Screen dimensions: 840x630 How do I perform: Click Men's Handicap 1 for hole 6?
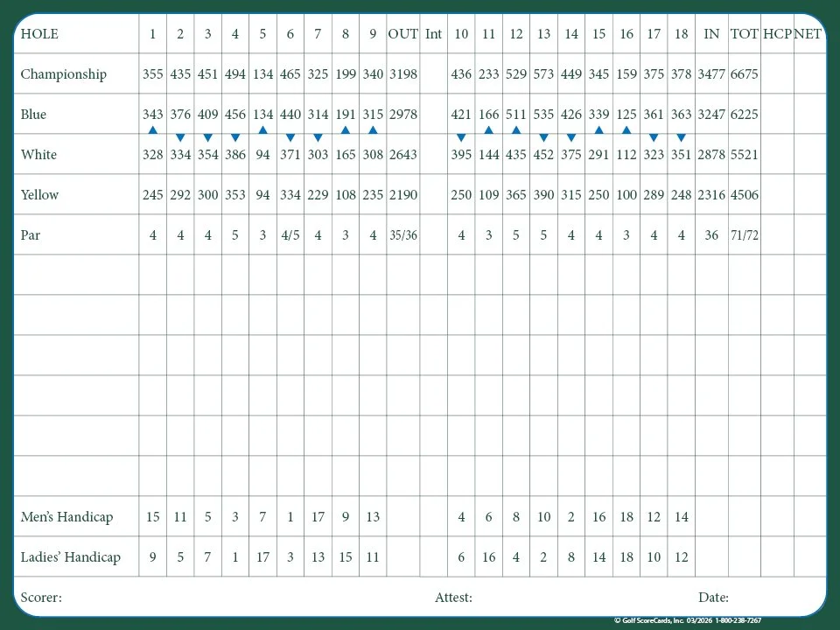290,517
